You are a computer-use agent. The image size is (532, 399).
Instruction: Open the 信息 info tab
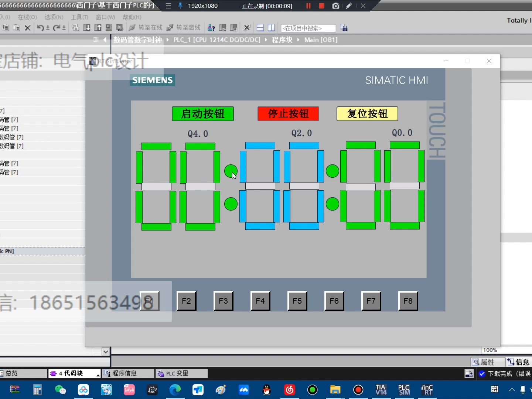click(x=518, y=362)
